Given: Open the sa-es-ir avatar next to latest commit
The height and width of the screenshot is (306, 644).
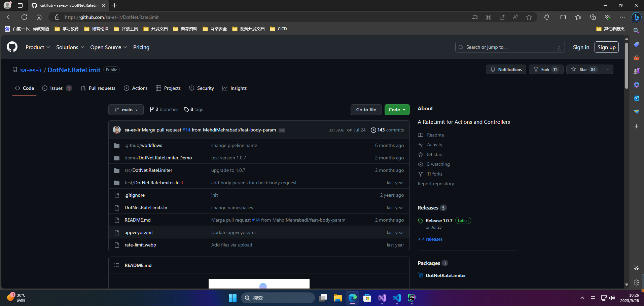Looking at the screenshot, I should 117,130.
